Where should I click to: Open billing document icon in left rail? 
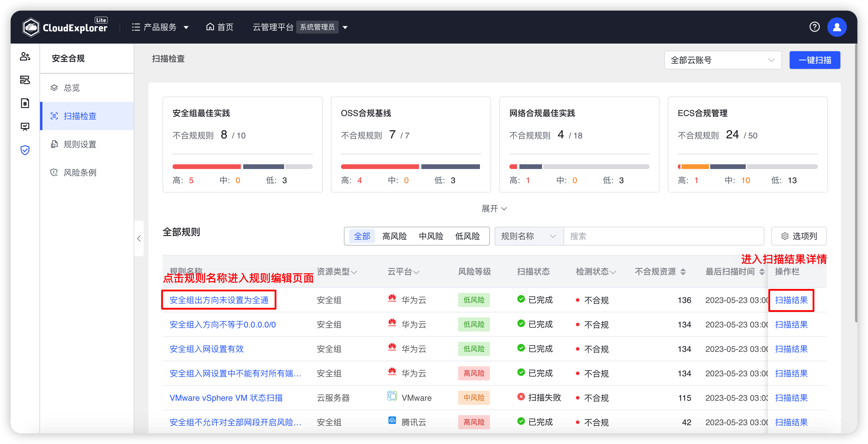pyautogui.click(x=25, y=103)
